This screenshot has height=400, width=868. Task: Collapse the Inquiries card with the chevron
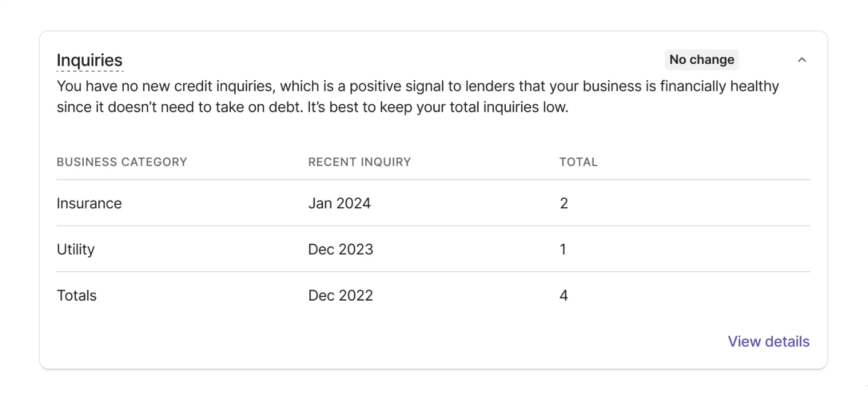click(802, 60)
